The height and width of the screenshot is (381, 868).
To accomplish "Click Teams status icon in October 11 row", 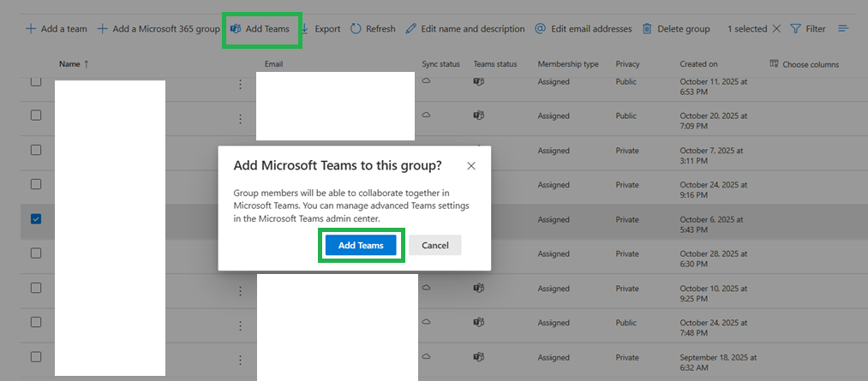I will 479,81.
